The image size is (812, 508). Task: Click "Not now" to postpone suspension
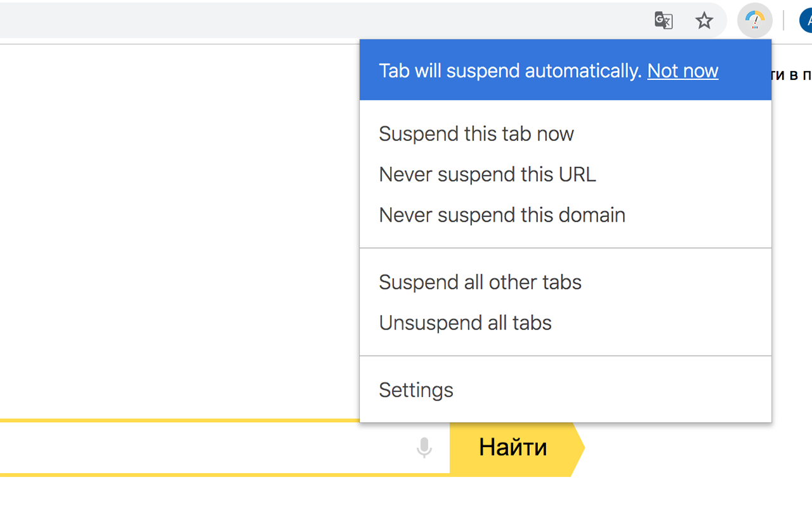coord(683,70)
